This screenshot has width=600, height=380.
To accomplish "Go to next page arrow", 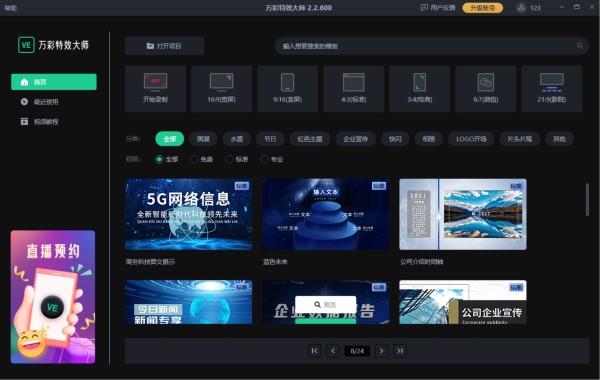I will (x=381, y=351).
